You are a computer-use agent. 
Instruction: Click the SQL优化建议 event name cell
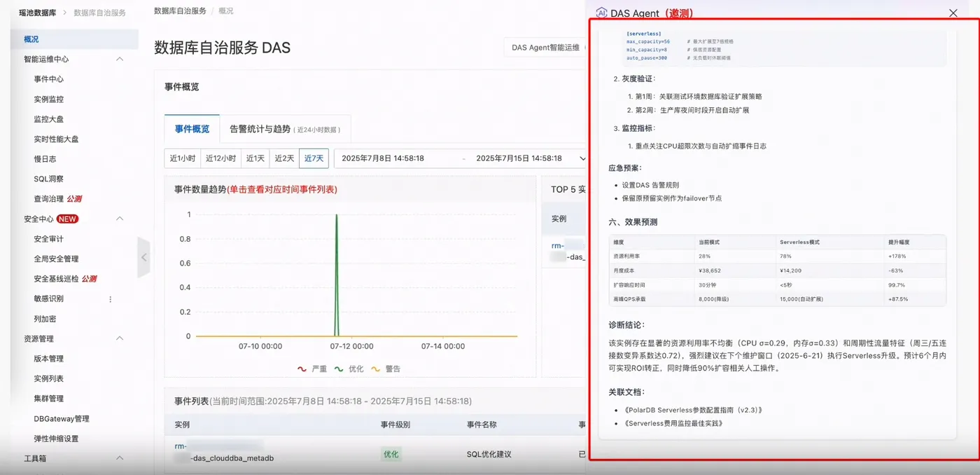pos(489,455)
